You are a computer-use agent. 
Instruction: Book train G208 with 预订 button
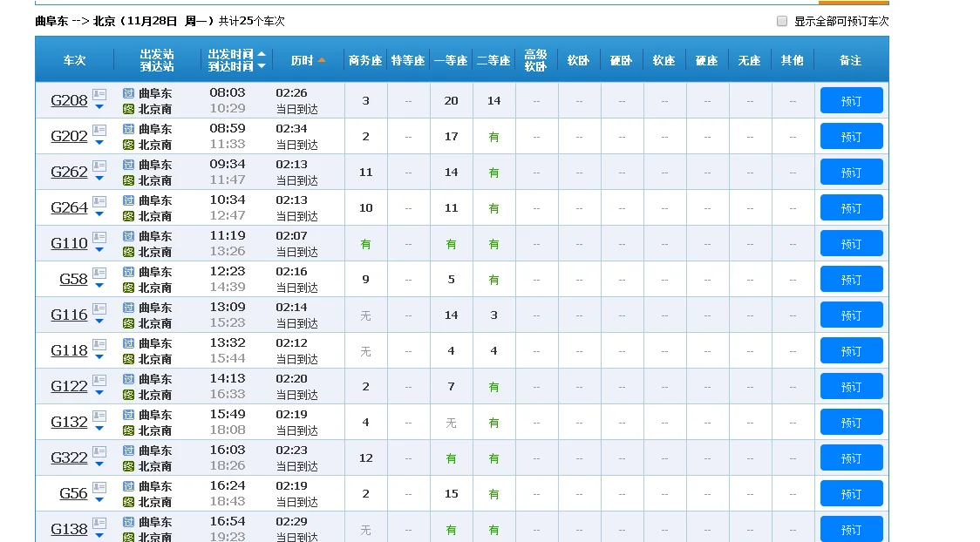(x=851, y=101)
